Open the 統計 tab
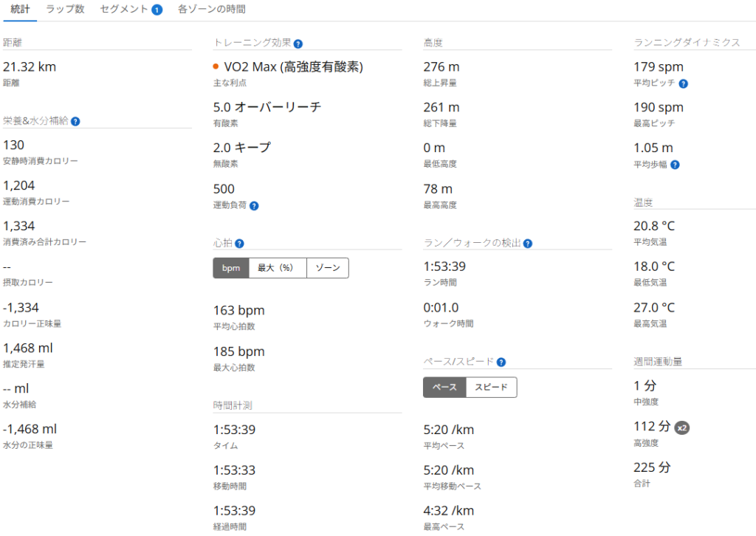 21,10
